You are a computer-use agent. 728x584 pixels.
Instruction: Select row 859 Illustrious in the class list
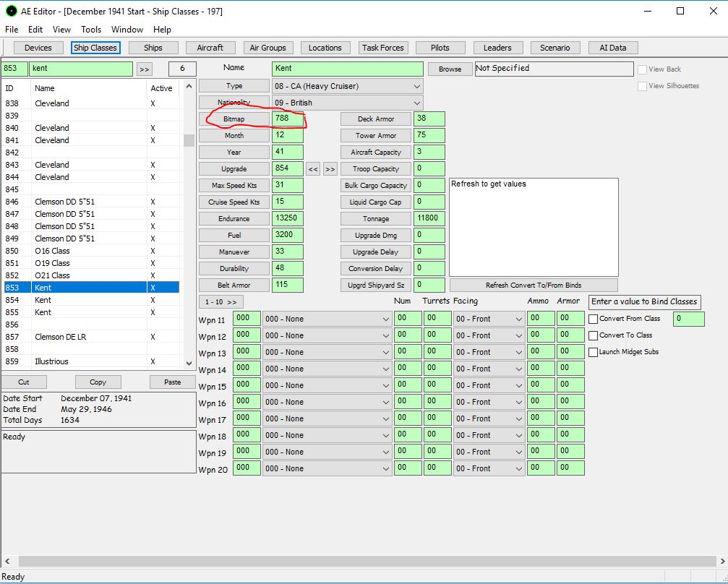[92, 361]
